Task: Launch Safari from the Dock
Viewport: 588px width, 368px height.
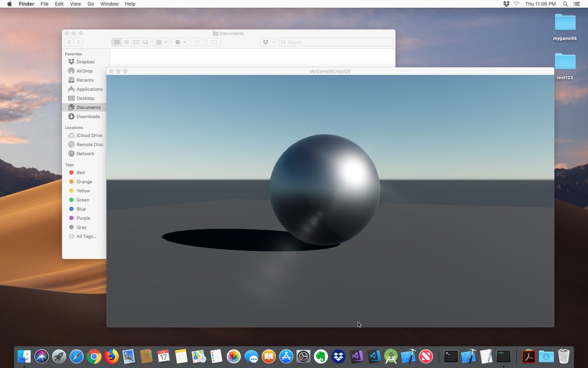Action: click(77, 356)
